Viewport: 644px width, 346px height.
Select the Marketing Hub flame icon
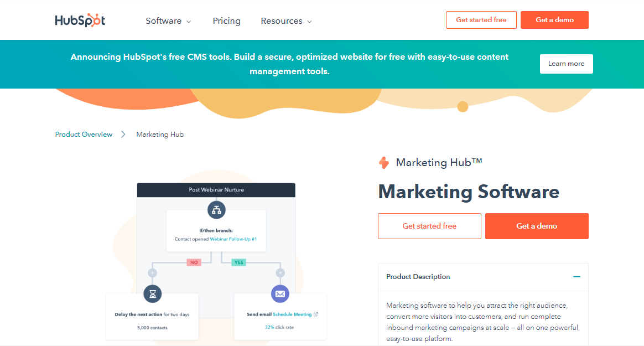pyautogui.click(x=384, y=162)
